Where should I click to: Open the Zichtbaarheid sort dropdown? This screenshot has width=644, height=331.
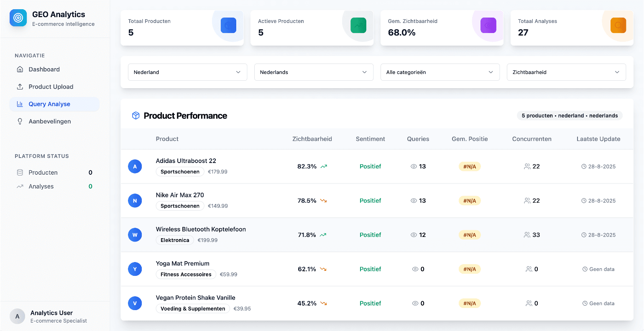coord(566,72)
